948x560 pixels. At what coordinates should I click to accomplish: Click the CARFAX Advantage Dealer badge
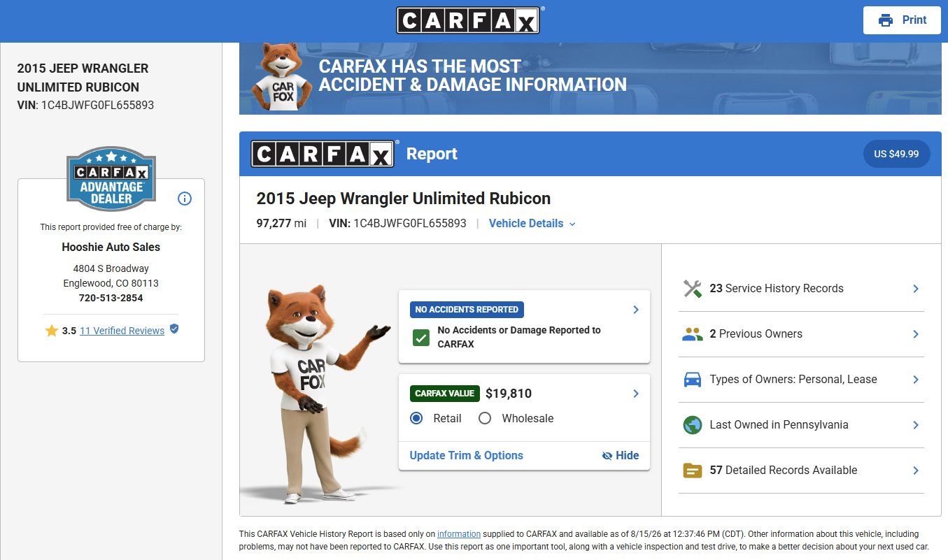(111, 179)
